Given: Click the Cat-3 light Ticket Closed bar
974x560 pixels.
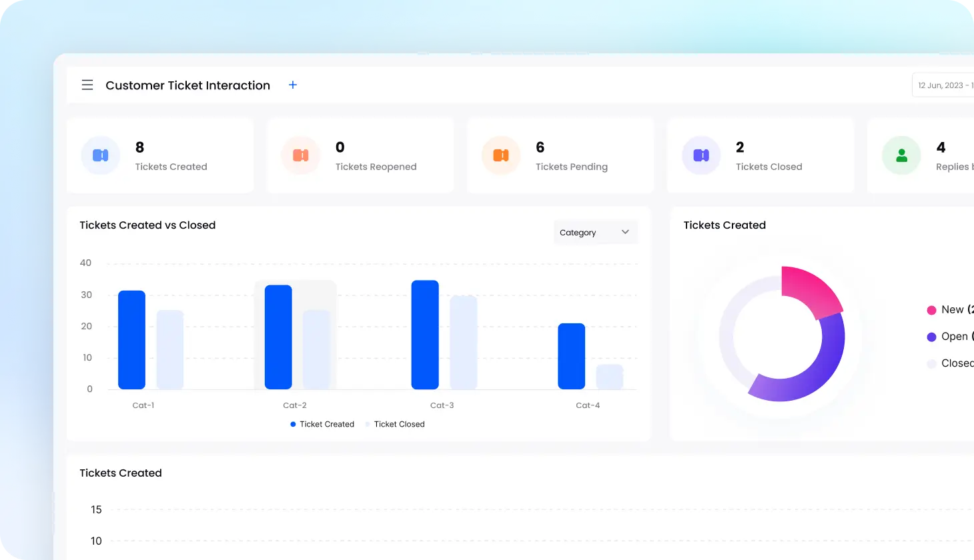Looking at the screenshot, I should click(x=464, y=343).
